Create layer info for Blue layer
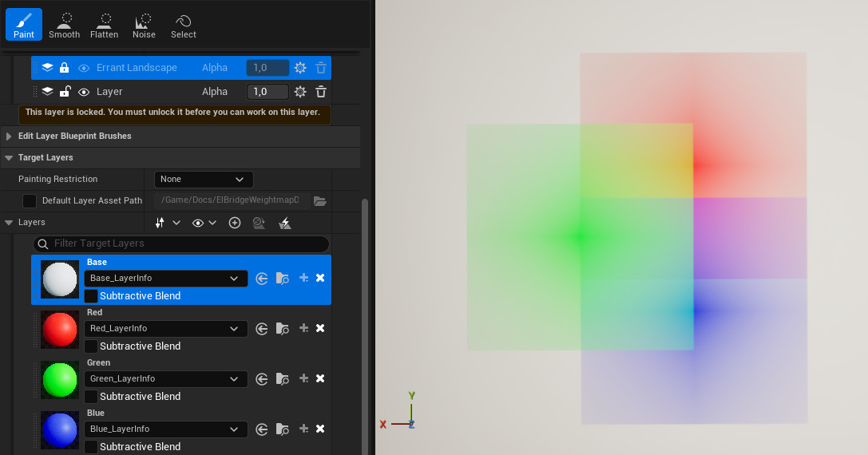Viewport: 868px width, 455px height. tap(303, 429)
